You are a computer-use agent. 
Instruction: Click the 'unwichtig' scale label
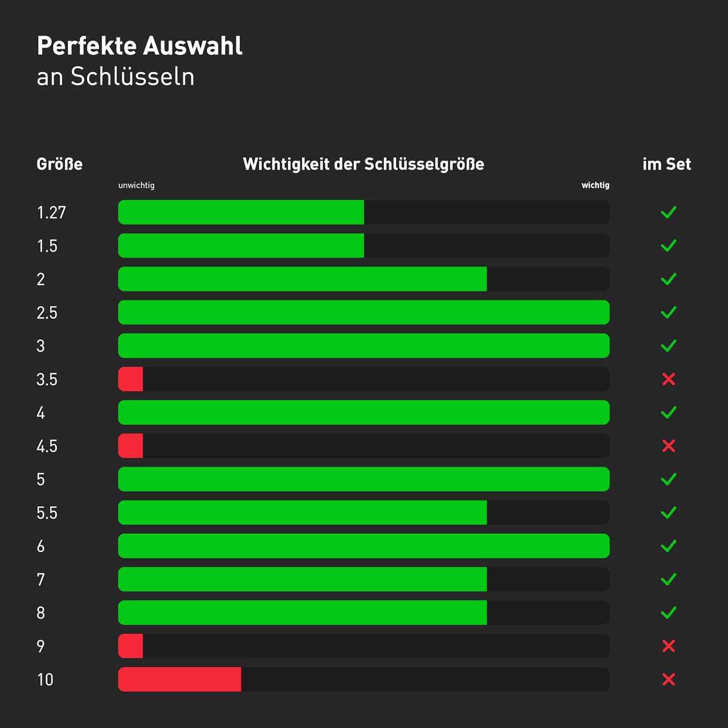point(136,185)
